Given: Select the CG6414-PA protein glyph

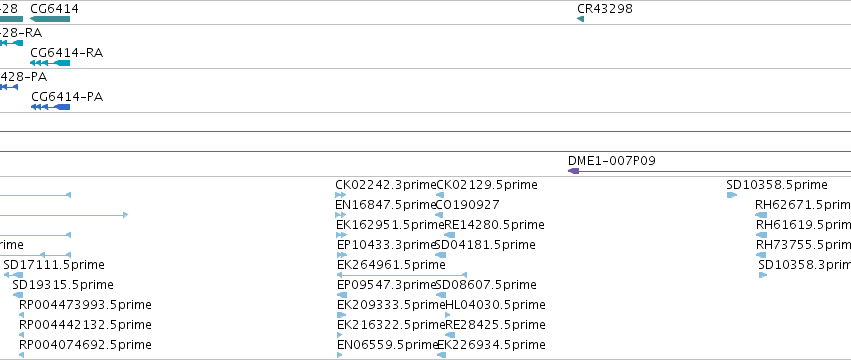Looking at the screenshot, I should point(50,107).
